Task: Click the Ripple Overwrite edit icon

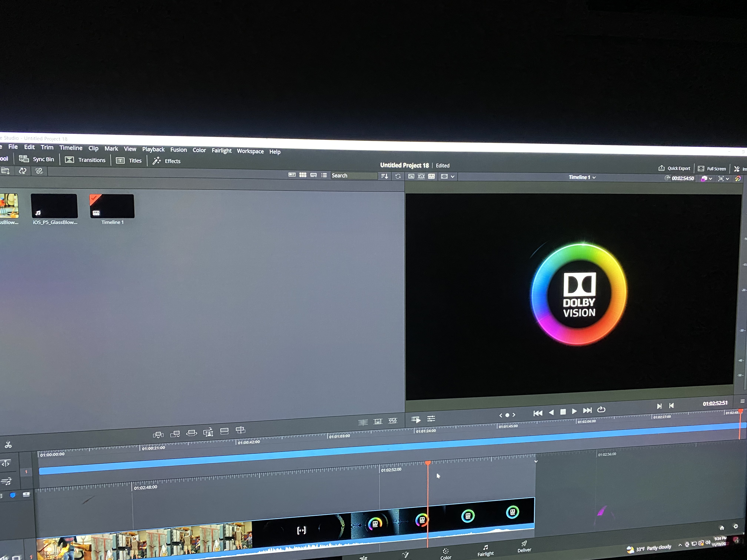Action: [192, 433]
